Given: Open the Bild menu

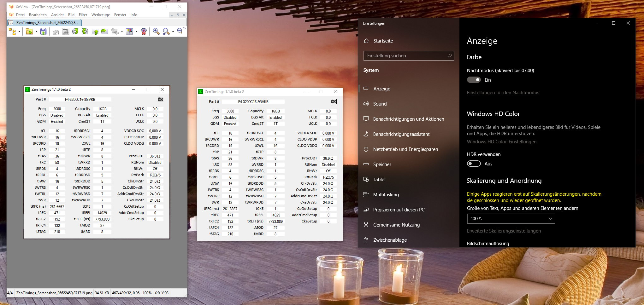Looking at the screenshot, I should click(x=71, y=15).
